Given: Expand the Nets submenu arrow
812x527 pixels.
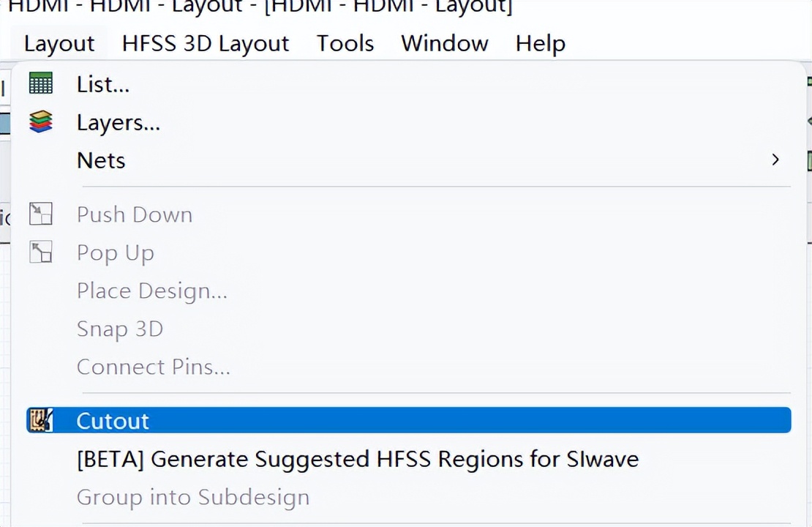Looking at the screenshot, I should [x=775, y=160].
